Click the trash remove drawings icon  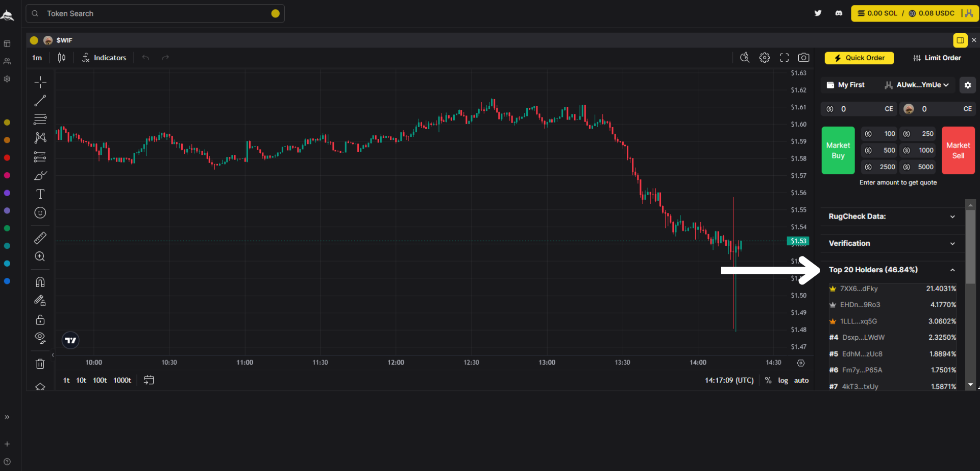(x=40, y=364)
